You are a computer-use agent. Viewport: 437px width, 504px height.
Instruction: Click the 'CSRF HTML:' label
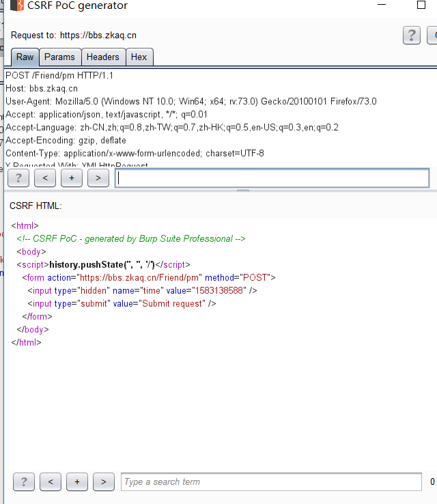point(36,206)
